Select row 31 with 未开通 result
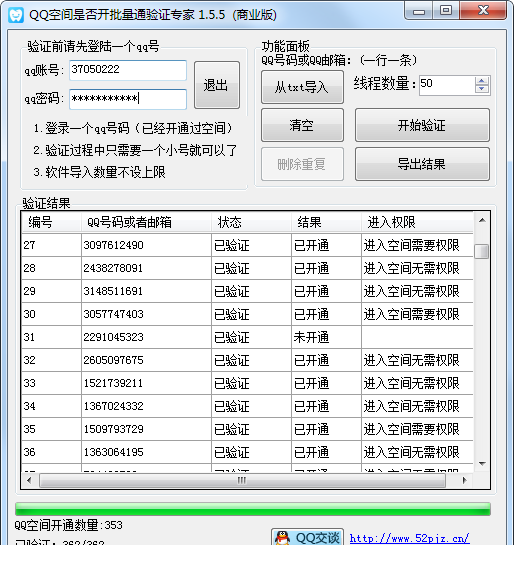The width and height of the screenshot is (514, 568). 247,337
